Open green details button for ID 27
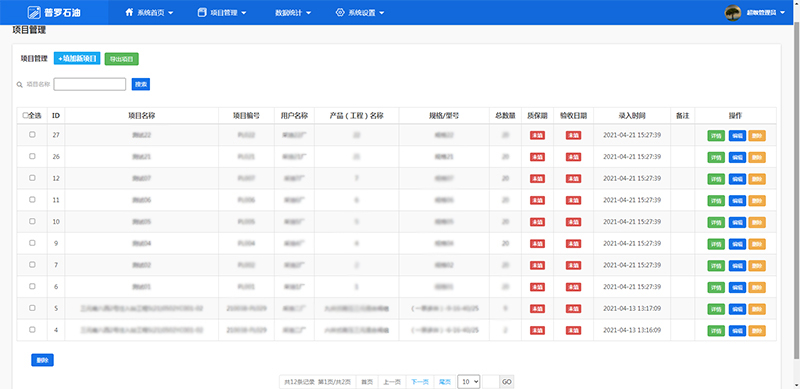800x389 pixels. coord(716,136)
